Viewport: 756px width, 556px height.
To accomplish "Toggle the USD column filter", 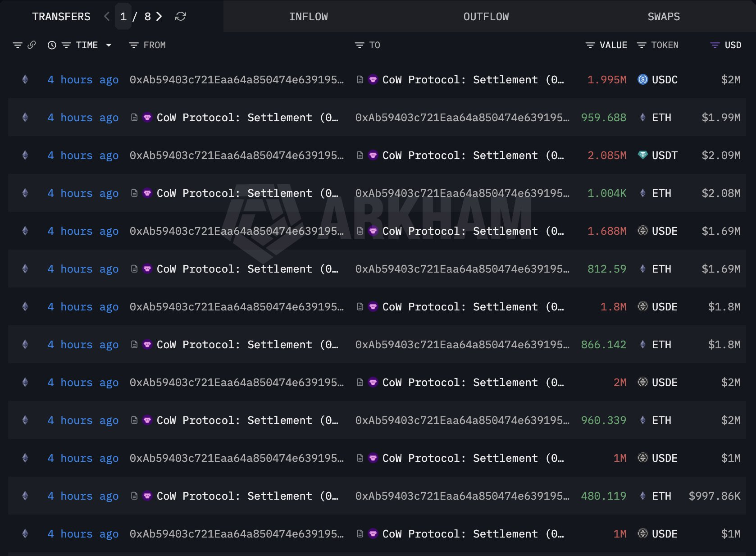I will pos(715,45).
